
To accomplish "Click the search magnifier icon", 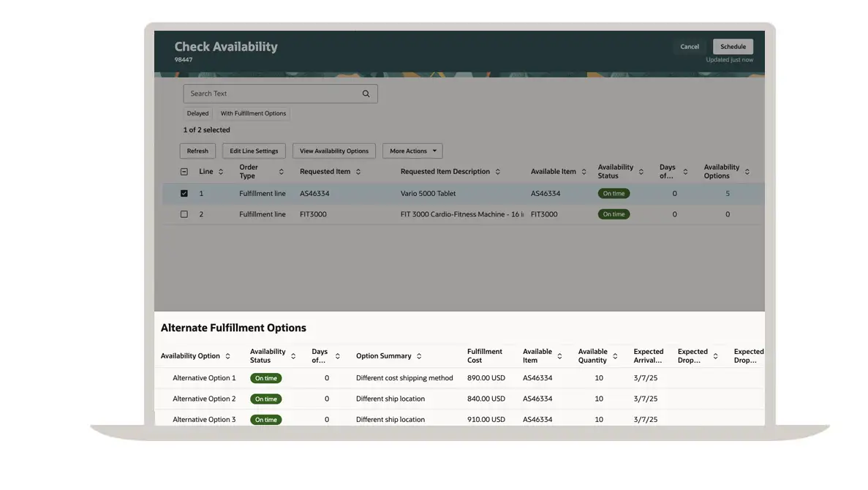I will (x=366, y=94).
